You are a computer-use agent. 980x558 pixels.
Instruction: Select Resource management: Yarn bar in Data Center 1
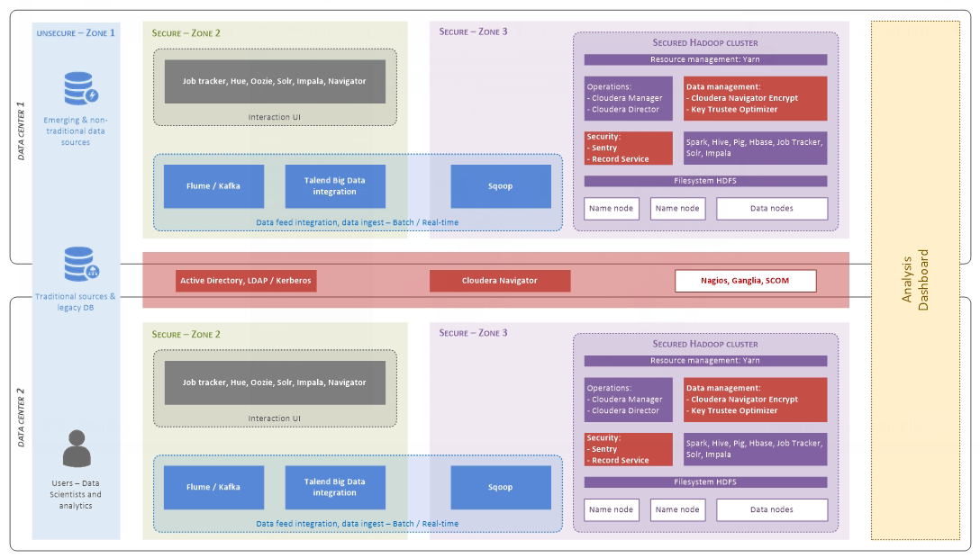tap(705, 59)
